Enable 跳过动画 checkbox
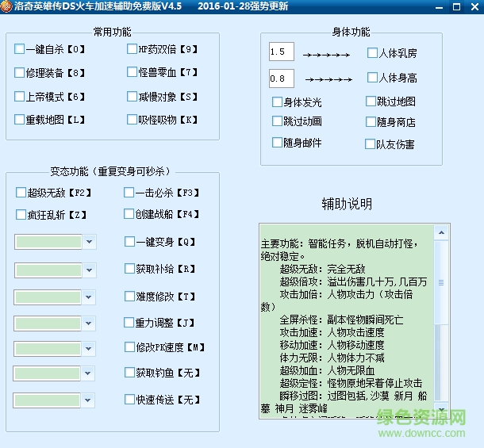 tap(277, 121)
